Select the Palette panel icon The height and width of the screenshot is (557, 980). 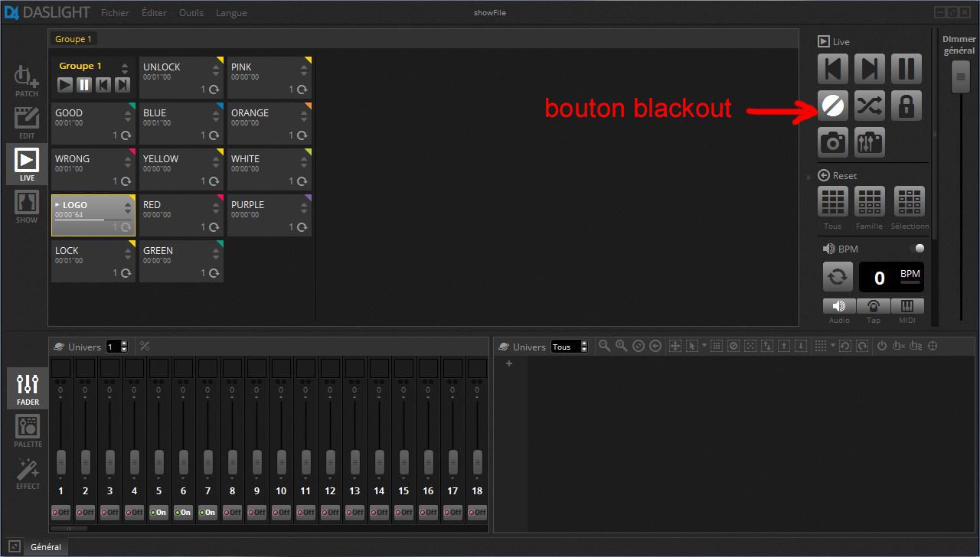pos(28,431)
